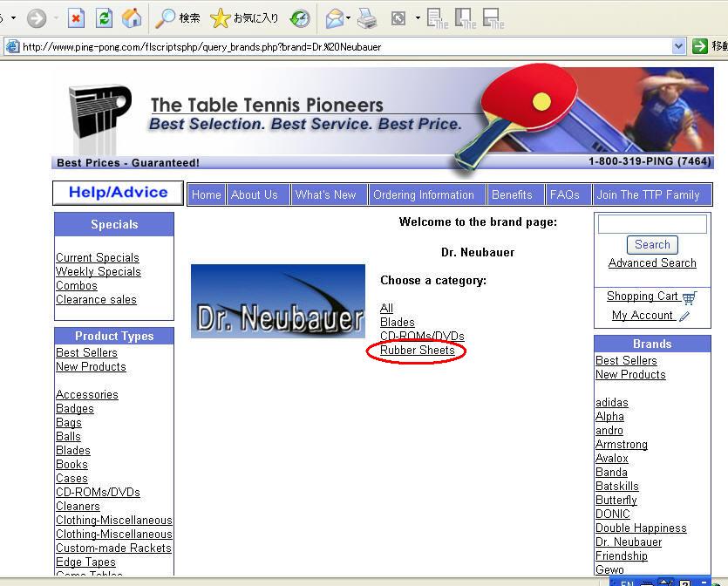
Task: Click Best Sellers under Brands
Action: pyautogui.click(x=626, y=361)
